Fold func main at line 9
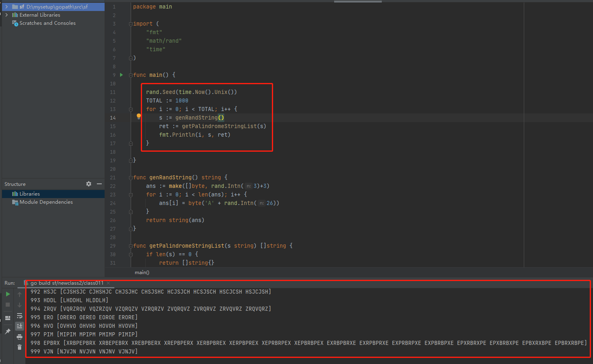This screenshot has height=364, width=593. [x=131, y=75]
